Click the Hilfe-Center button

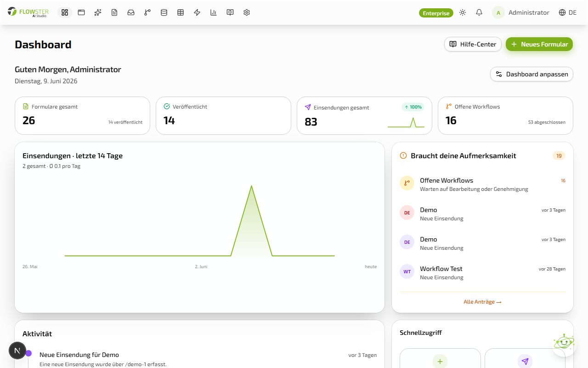[x=473, y=44]
